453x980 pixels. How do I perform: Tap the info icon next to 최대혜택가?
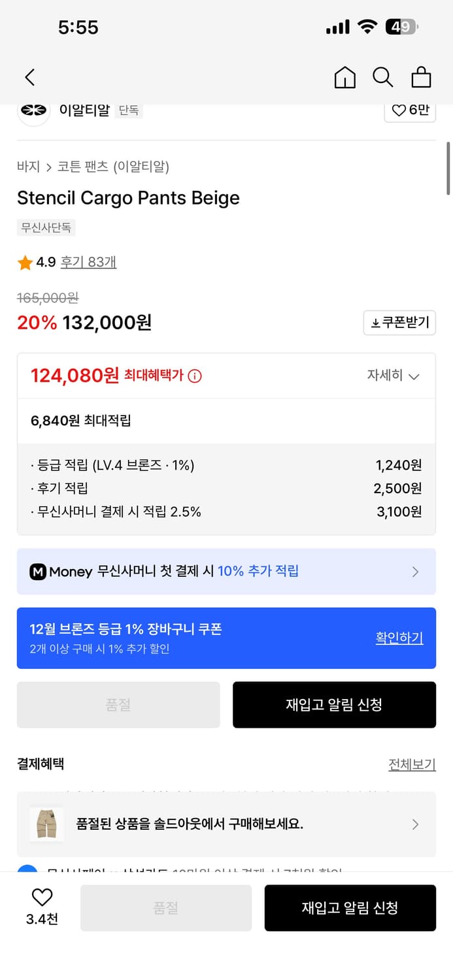(195, 376)
